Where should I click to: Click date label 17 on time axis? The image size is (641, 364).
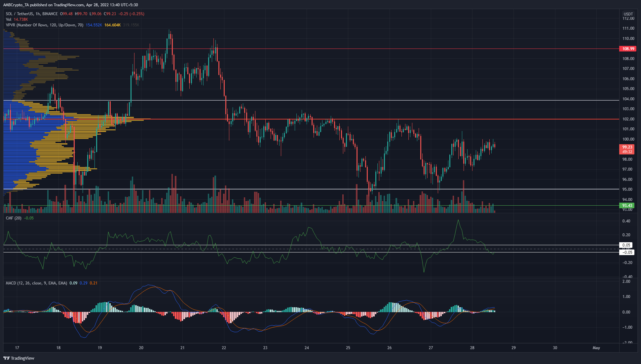point(17,348)
